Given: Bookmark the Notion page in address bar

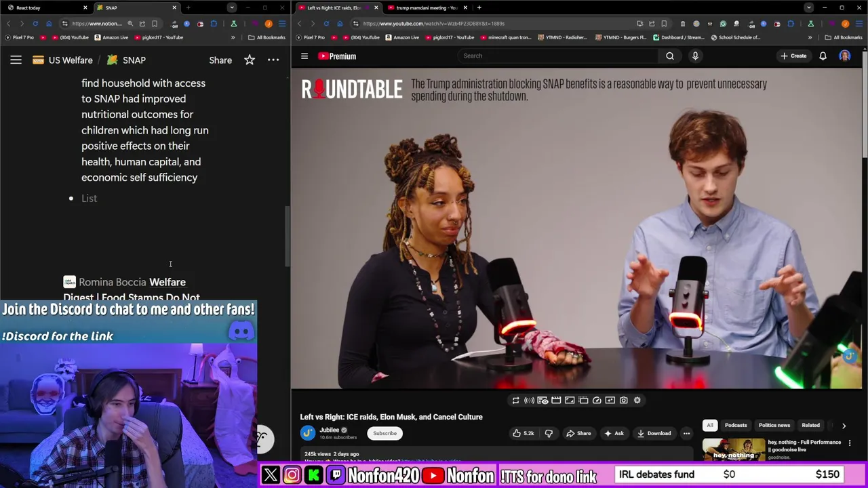Looking at the screenshot, I should click(154, 24).
